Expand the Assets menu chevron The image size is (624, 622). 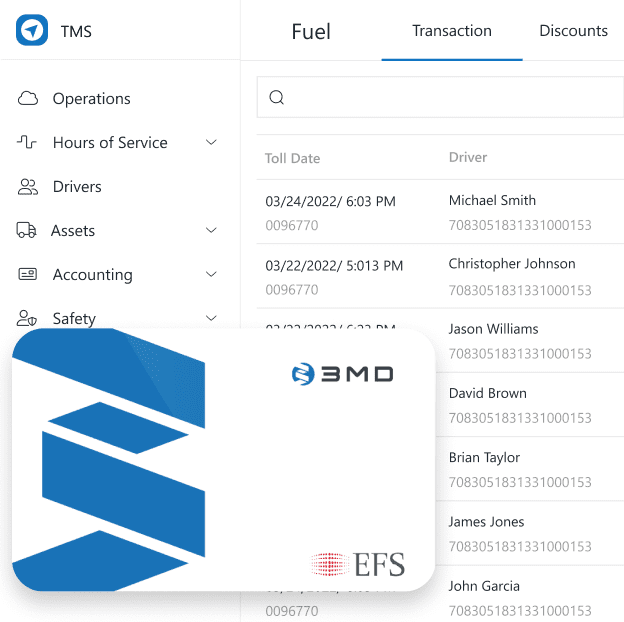(x=211, y=230)
